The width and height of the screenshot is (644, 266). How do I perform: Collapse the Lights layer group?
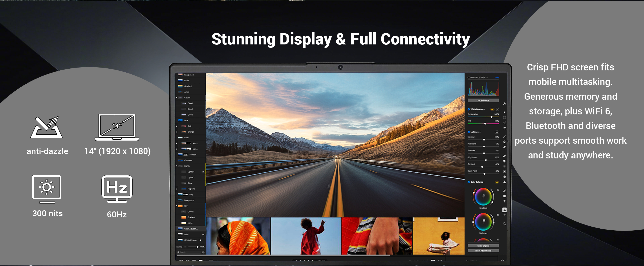pyautogui.click(x=177, y=166)
